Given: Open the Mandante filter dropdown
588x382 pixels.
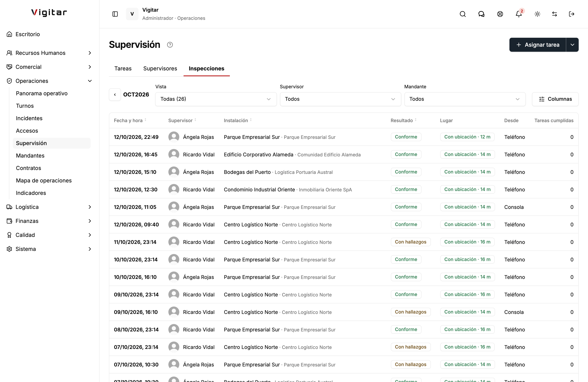Looking at the screenshot, I should pos(465,99).
